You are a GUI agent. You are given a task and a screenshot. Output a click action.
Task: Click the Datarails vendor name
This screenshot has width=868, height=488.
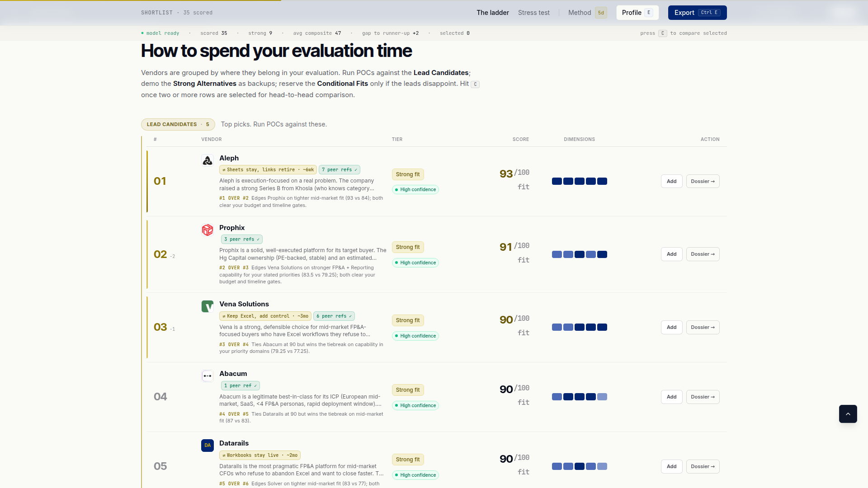234,443
